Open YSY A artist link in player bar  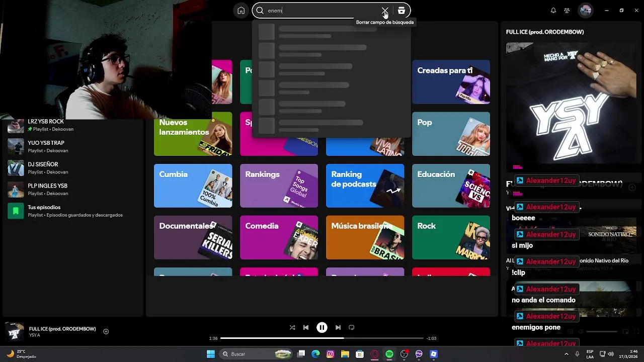[x=35, y=335]
